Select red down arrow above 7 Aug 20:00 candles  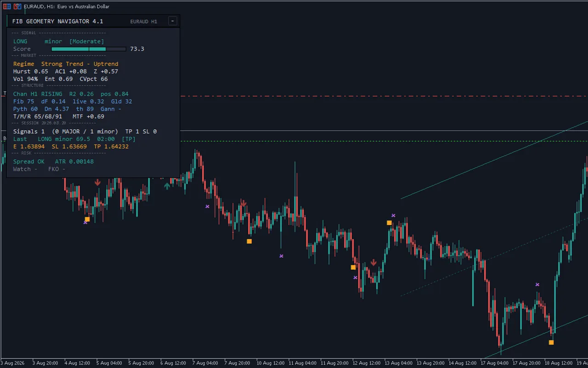click(x=243, y=203)
